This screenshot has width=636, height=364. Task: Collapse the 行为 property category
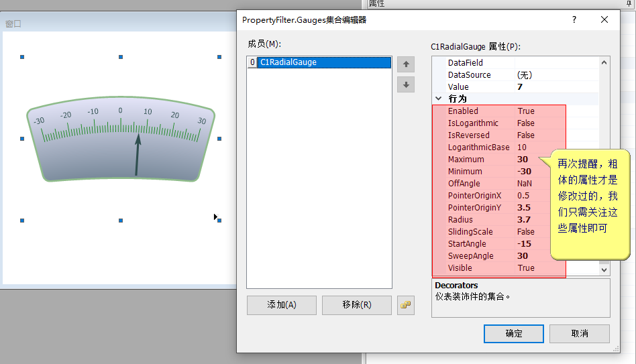439,99
